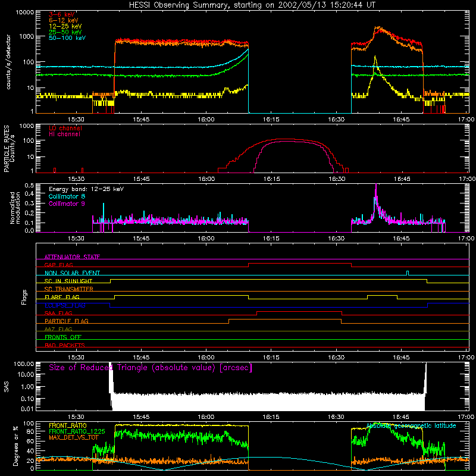Click the PARTICLE RATES axis title
This screenshot has height=476, width=476.
[9, 149]
